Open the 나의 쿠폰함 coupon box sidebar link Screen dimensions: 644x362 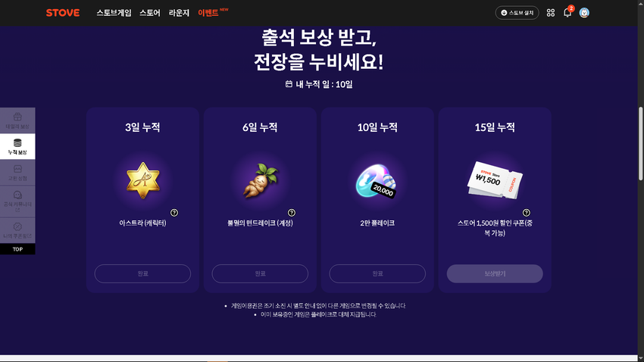[x=17, y=230]
